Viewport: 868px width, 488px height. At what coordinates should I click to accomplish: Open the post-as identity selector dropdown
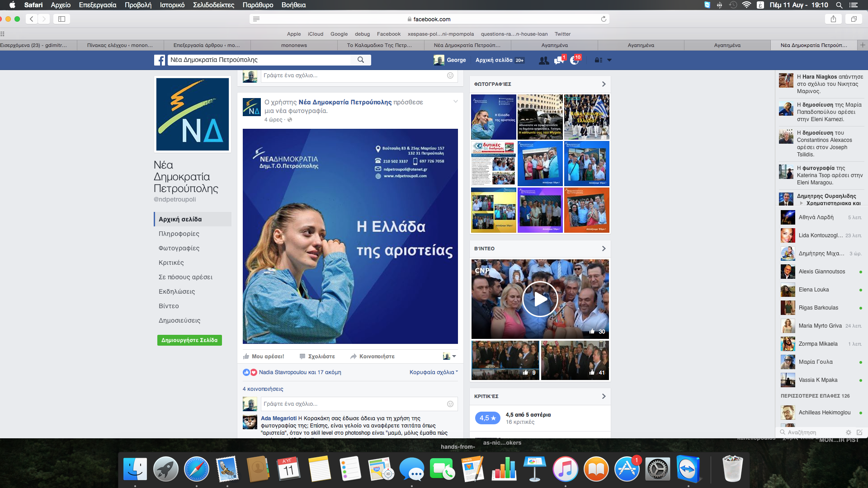click(449, 357)
